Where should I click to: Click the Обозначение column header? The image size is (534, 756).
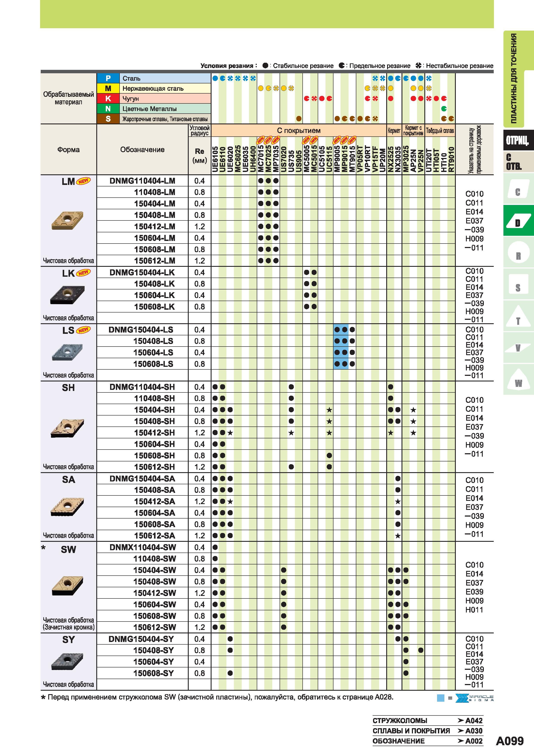click(x=142, y=150)
